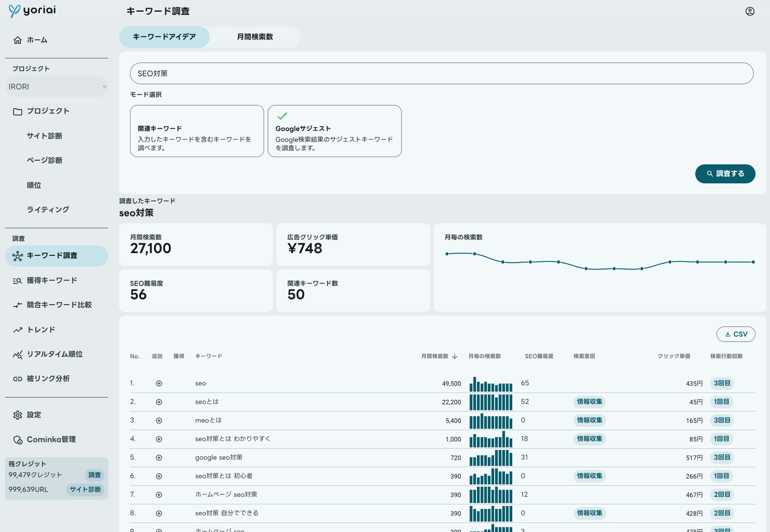The height and width of the screenshot is (532, 770).
Task: Open the ホーム home icon link
Action: (18, 40)
